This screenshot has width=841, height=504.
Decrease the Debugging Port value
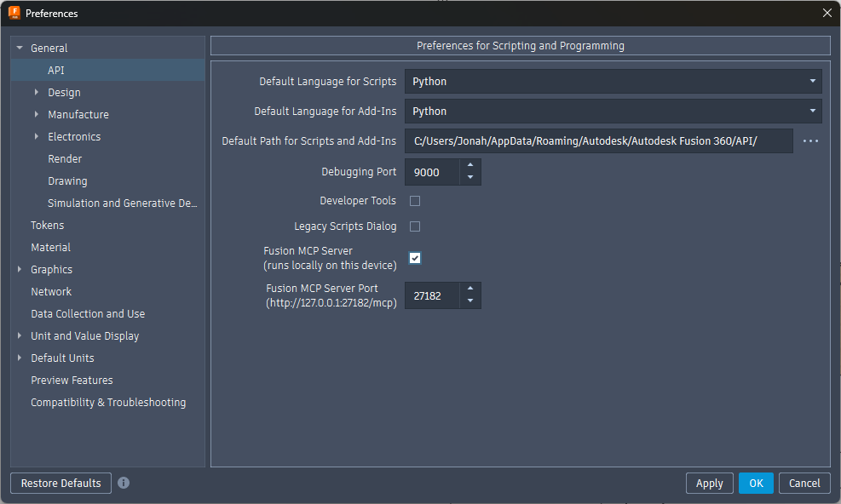(470, 178)
